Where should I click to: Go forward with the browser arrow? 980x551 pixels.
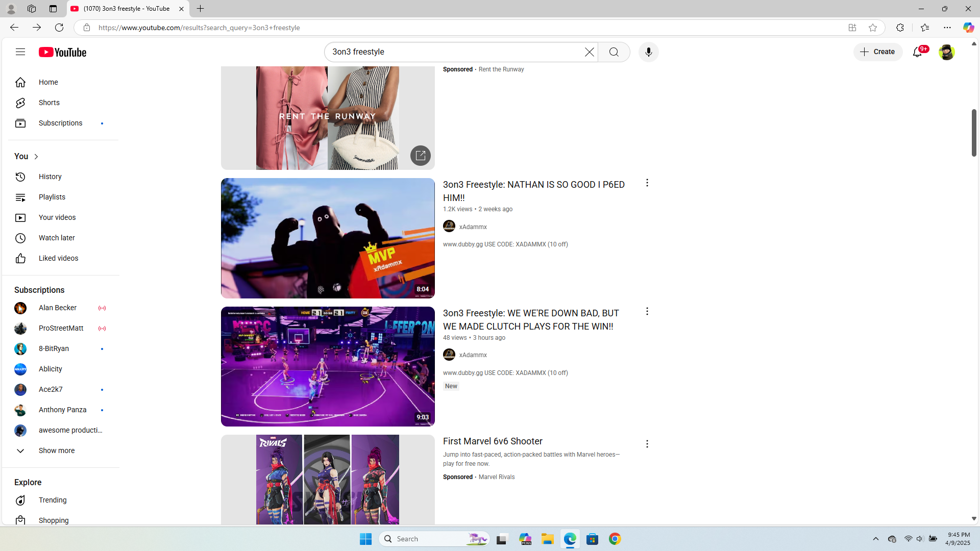(37, 28)
